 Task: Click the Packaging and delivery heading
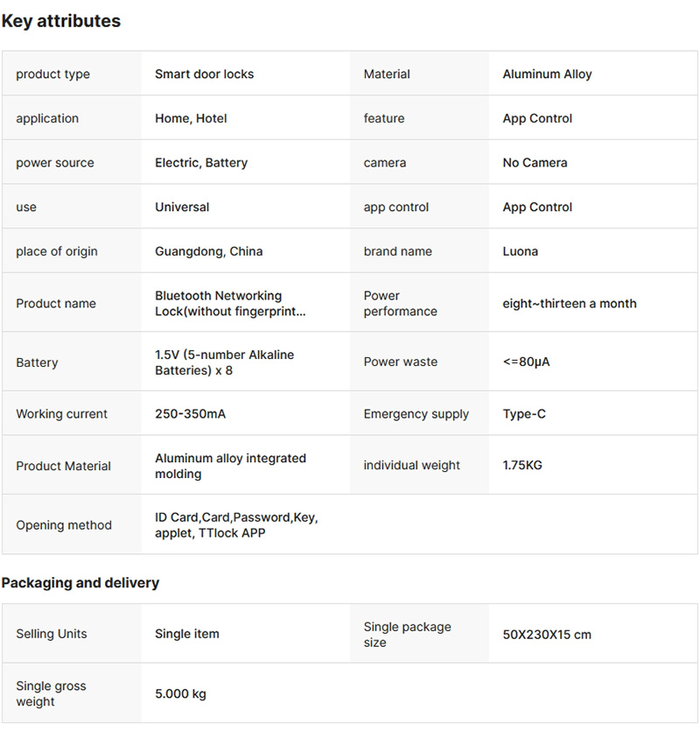point(80,583)
